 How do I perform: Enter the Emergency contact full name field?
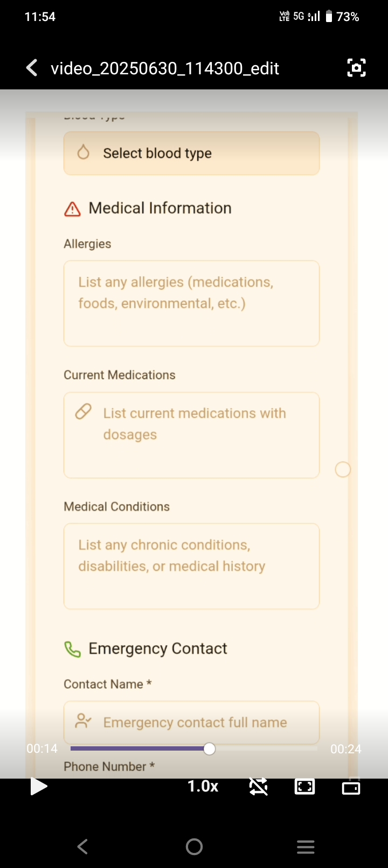pos(194,722)
